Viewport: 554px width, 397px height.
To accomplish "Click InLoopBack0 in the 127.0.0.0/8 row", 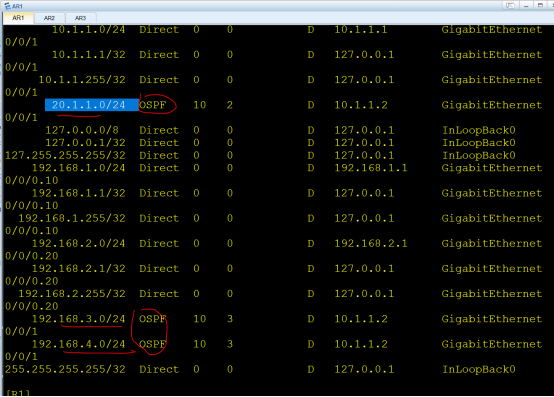I will (479, 130).
